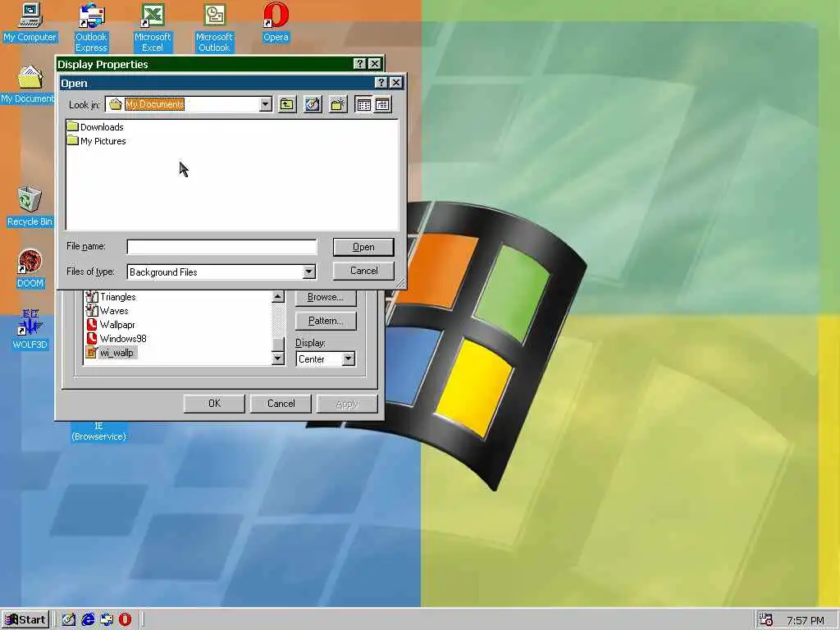
Task: Click the Open dialog help question-mark button
Action: point(381,83)
